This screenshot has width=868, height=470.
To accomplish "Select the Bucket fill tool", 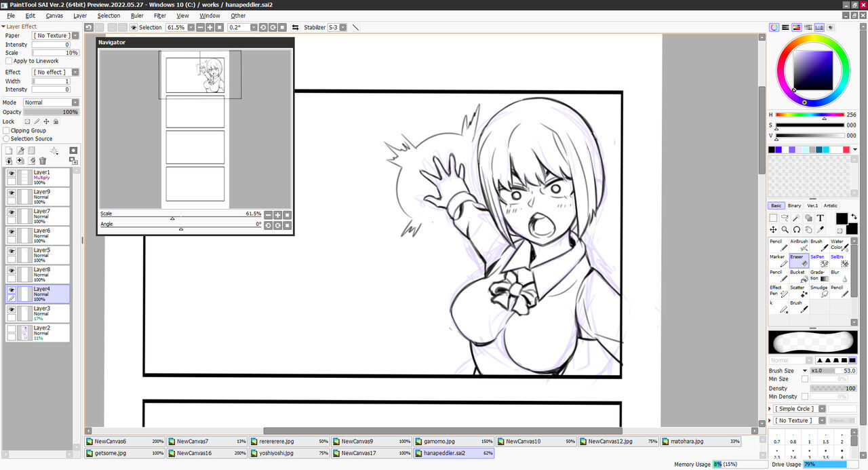I will coord(800,275).
